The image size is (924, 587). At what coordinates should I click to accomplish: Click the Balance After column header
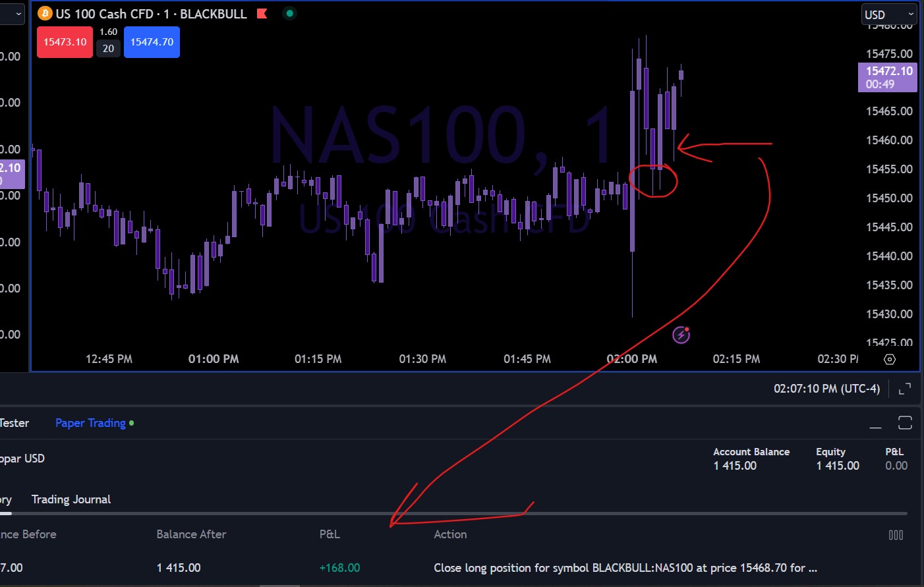click(191, 534)
